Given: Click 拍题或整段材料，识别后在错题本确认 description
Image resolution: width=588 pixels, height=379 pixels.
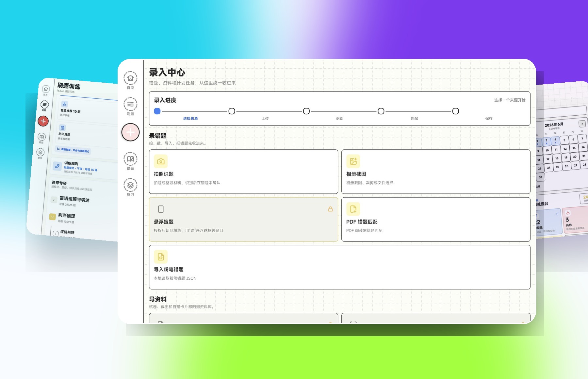Looking at the screenshot, I should coord(187,183).
